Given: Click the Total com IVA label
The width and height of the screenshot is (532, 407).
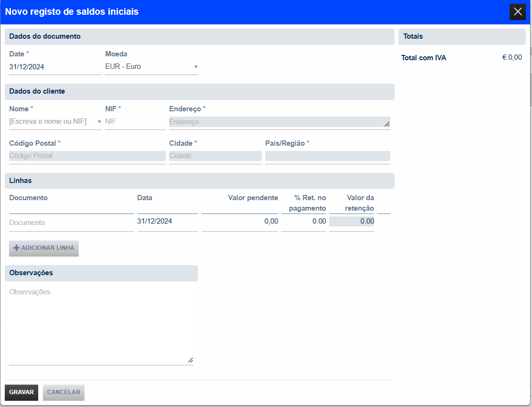Looking at the screenshot, I should (424, 58).
